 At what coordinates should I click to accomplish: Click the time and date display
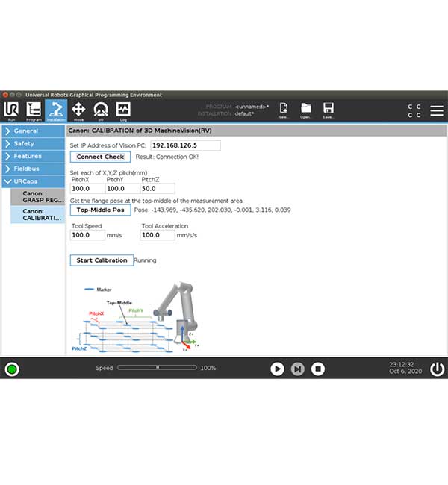coord(405,368)
